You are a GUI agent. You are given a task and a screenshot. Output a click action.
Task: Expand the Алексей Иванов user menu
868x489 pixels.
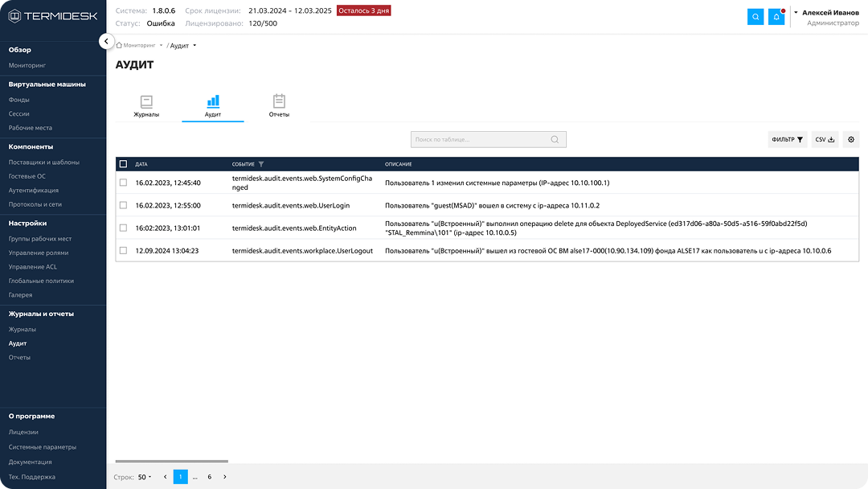(x=795, y=13)
